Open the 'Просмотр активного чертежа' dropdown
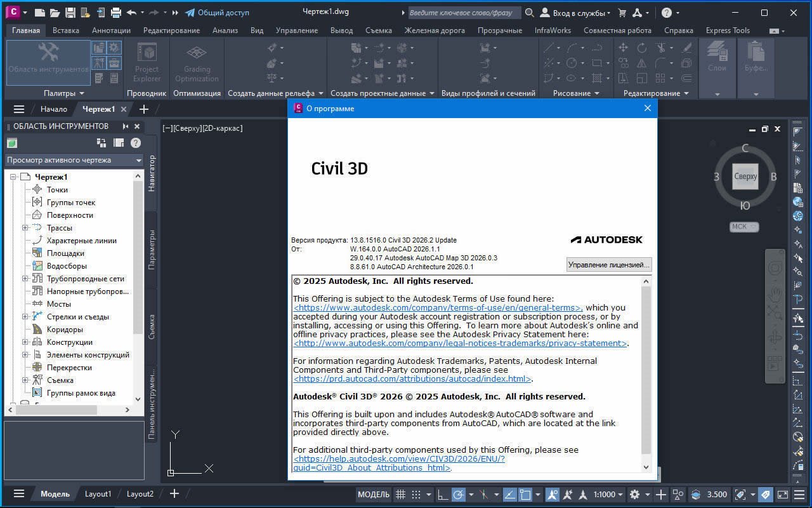The image size is (812, 508). 74,160
